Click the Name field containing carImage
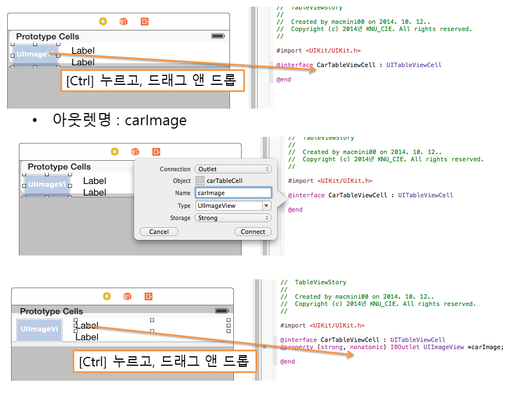 [233, 193]
